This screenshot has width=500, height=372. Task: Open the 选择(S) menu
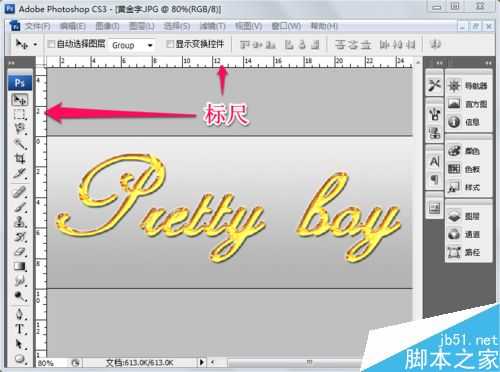(177, 26)
